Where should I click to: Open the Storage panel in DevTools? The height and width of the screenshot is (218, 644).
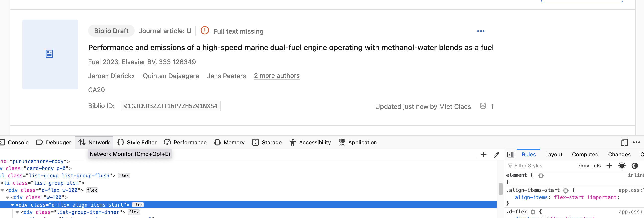(x=267, y=142)
